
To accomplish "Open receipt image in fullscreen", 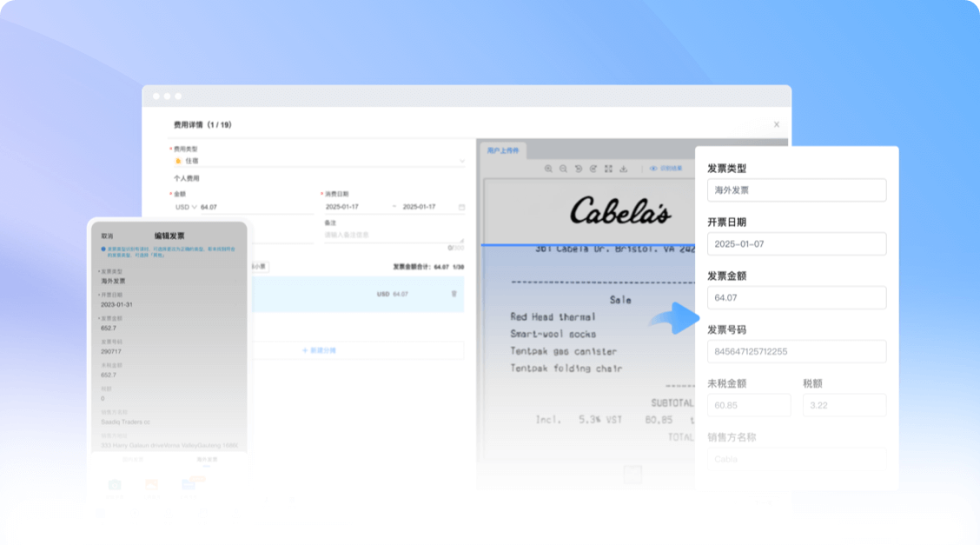I will point(608,169).
